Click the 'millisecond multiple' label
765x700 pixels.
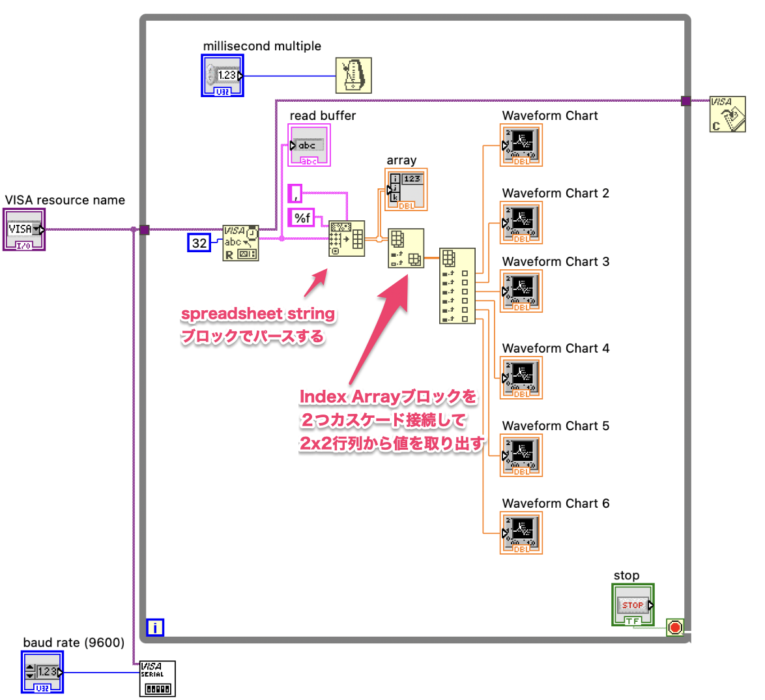point(262,46)
